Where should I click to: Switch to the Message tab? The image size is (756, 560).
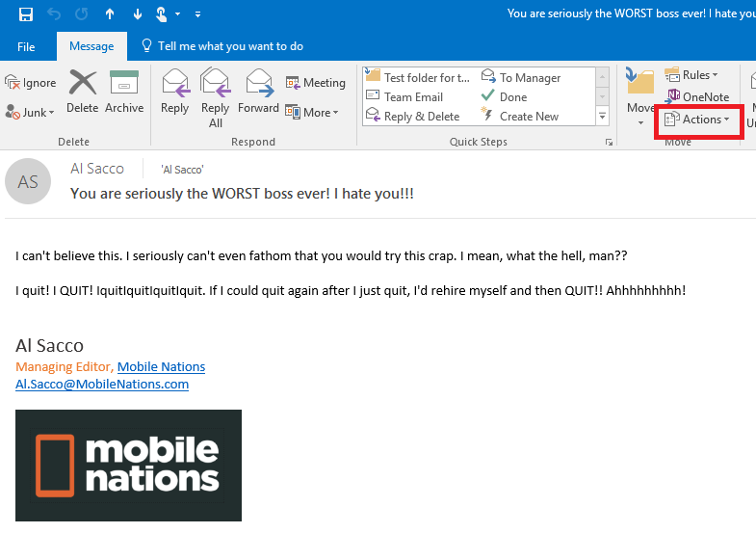(91, 46)
